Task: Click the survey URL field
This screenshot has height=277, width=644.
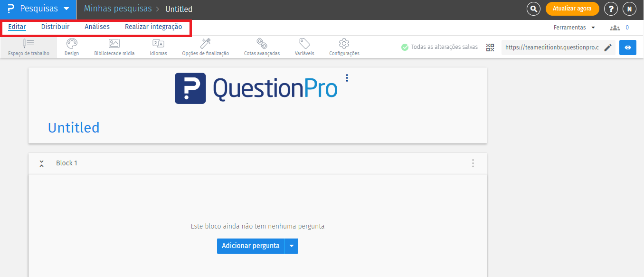Action: [552, 48]
